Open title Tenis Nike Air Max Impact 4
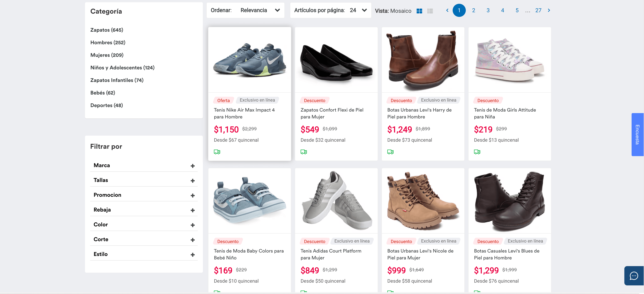644x294 pixels. click(x=244, y=113)
